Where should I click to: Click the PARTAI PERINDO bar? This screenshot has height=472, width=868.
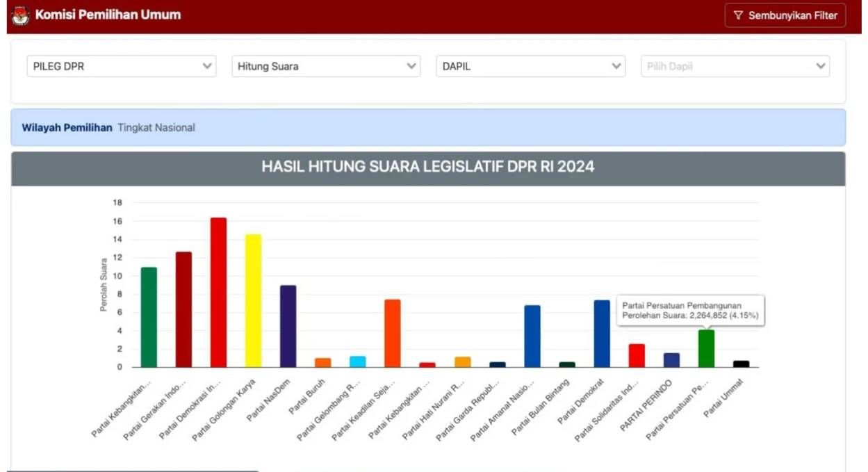[x=671, y=360]
